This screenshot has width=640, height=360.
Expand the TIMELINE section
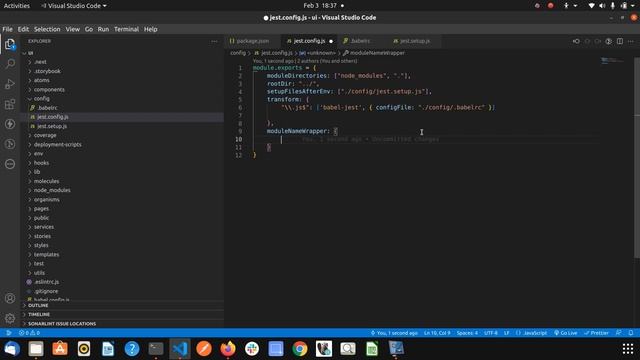click(39, 314)
